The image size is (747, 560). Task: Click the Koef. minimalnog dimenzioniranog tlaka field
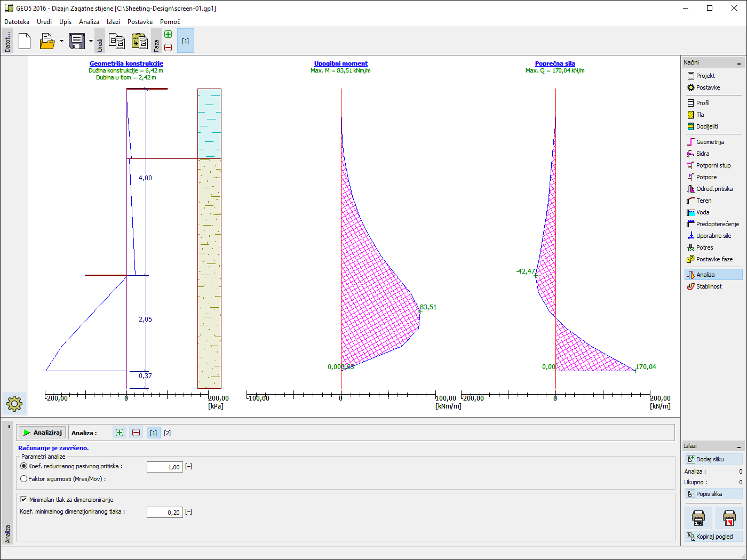pyautogui.click(x=165, y=513)
